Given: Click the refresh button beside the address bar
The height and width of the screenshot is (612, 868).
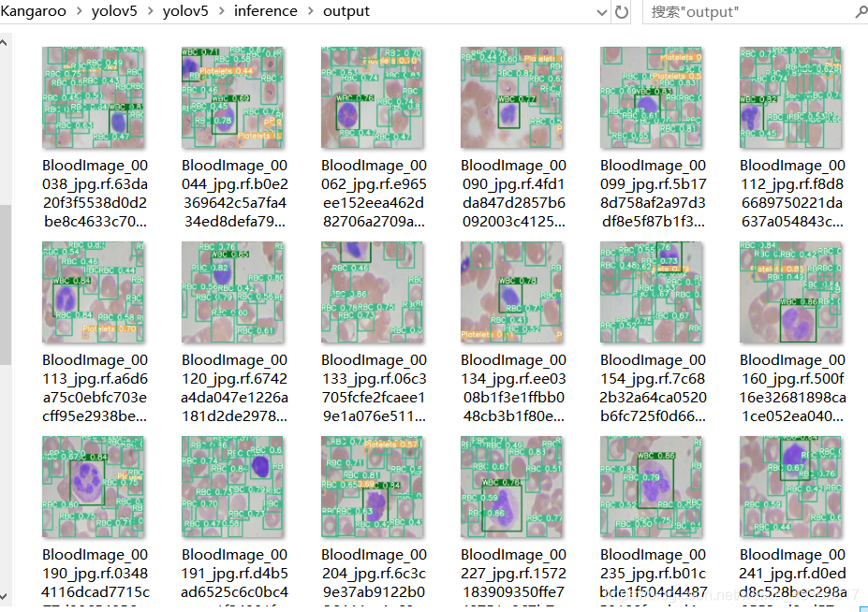Looking at the screenshot, I should click(622, 12).
